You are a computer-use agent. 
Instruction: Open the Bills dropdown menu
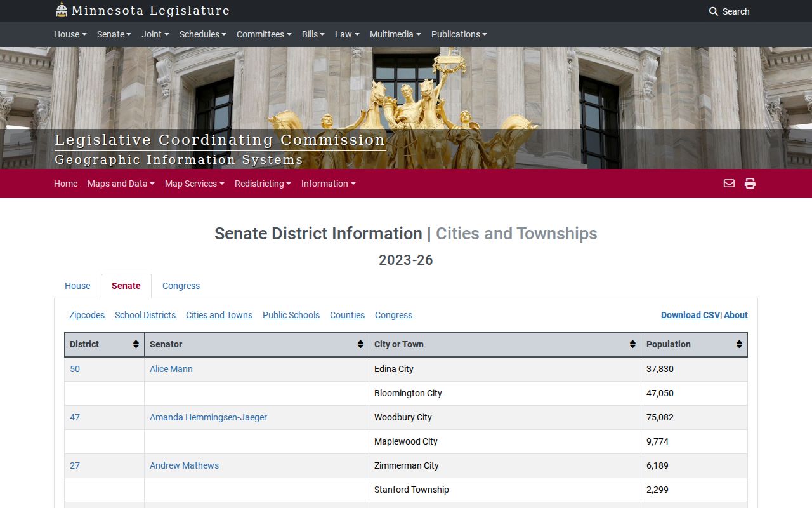pyautogui.click(x=313, y=34)
